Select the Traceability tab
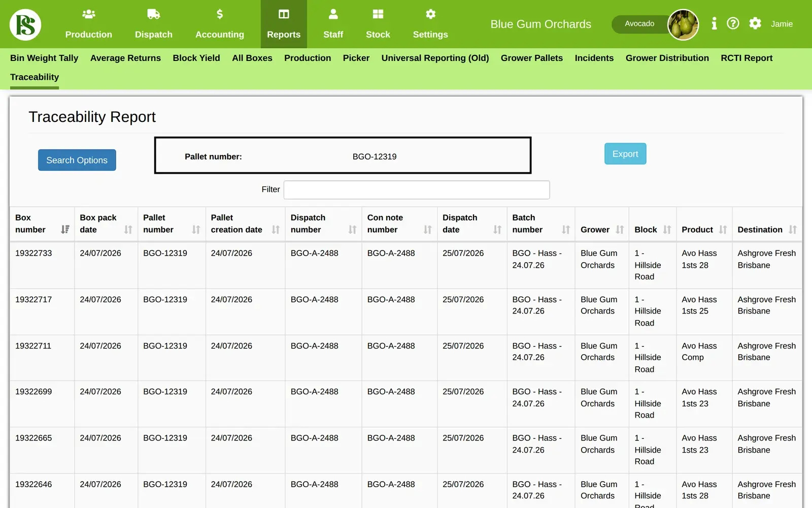 [x=35, y=77]
